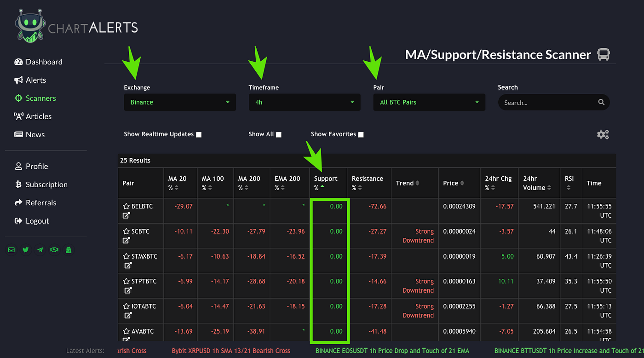Open Referrals in the sidebar
Screen dimensions: 644x358
click(x=35, y=202)
